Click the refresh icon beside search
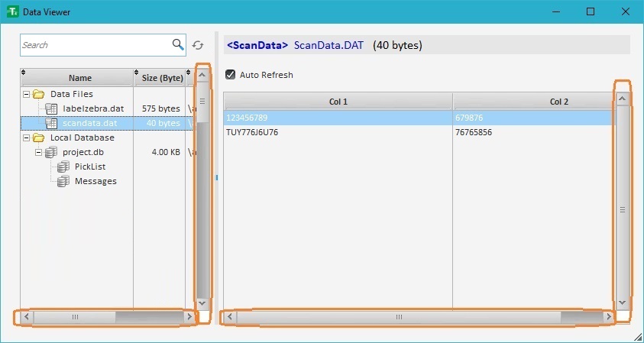Screen dimensions: 644x343 click(198, 46)
